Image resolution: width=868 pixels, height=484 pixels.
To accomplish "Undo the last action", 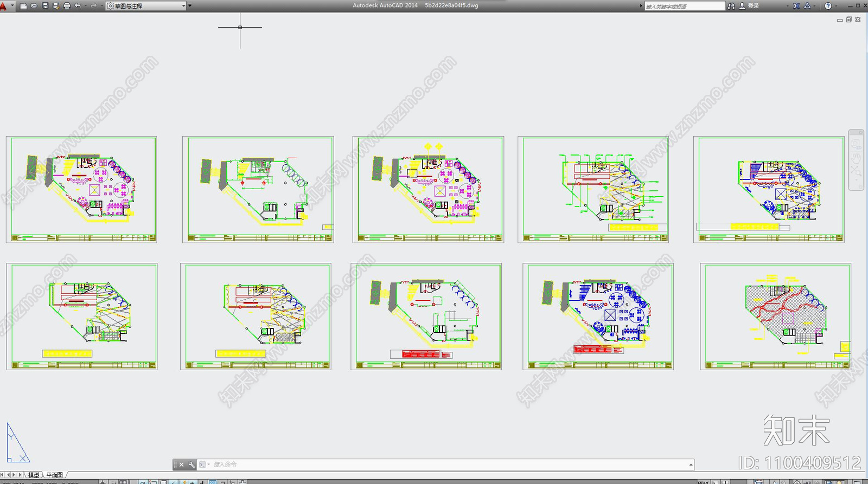I will [78, 6].
